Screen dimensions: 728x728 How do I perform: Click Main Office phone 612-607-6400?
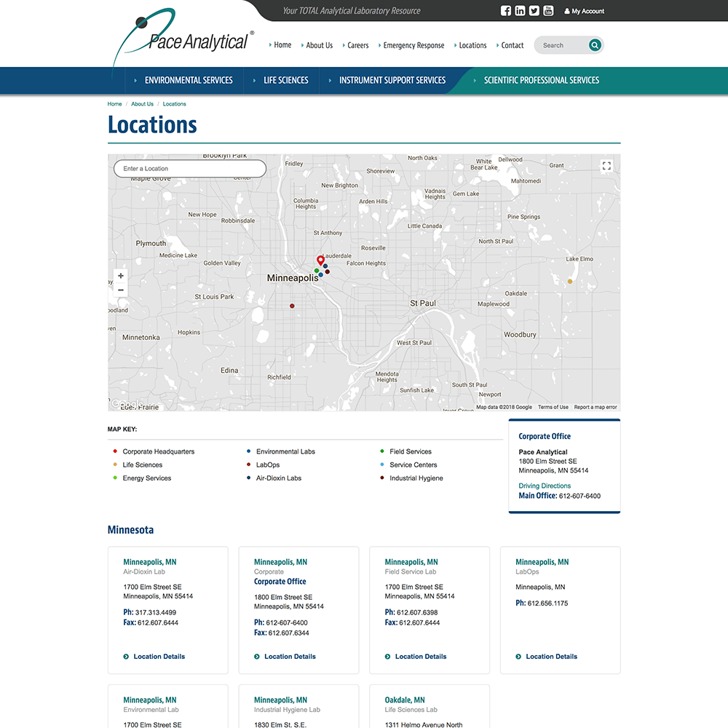[x=579, y=496]
